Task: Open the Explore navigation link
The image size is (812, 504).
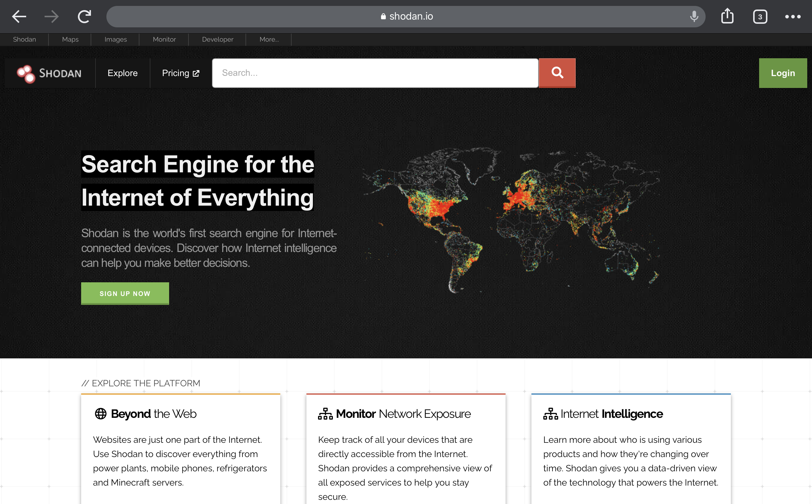Action: [122, 73]
